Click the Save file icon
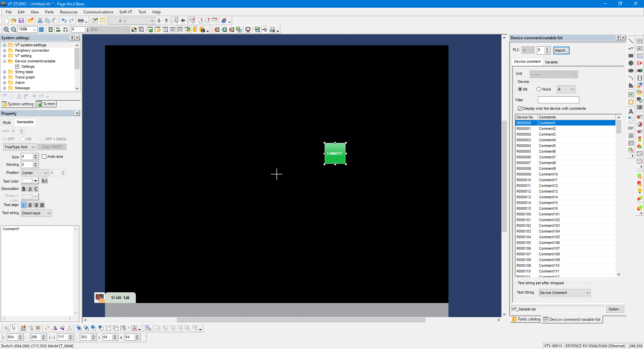 coord(21,21)
